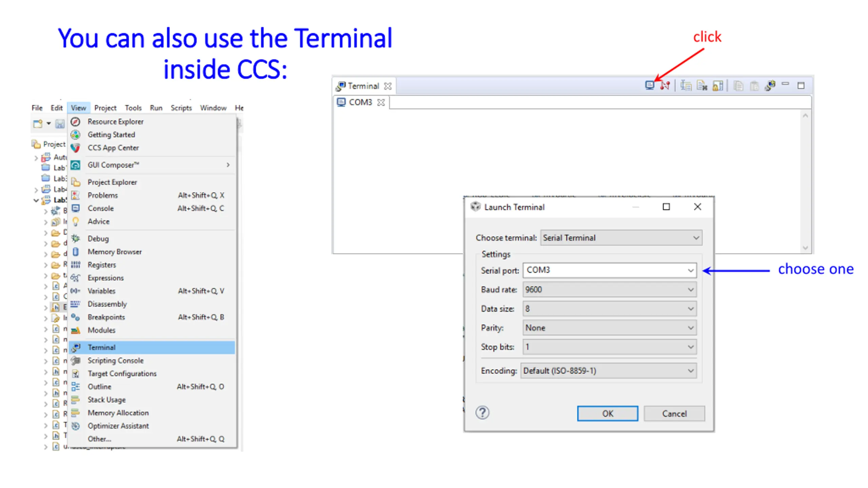Open the Tools menu
Image resolution: width=868 pixels, height=488 pixels.
(x=133, y=108)
